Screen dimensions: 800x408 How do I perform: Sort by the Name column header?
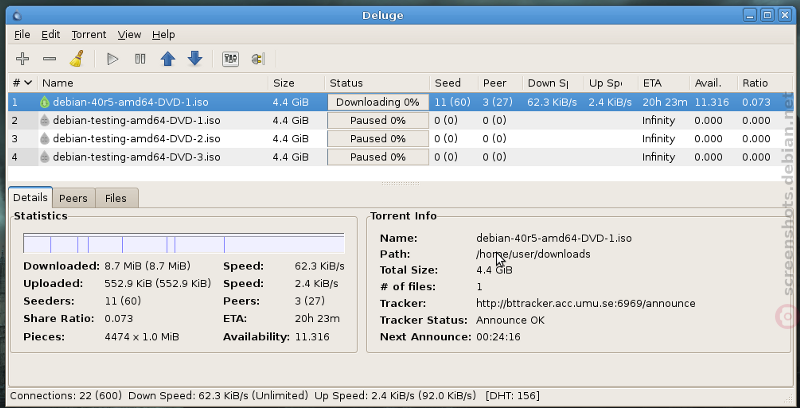click(x=153, y=83)
